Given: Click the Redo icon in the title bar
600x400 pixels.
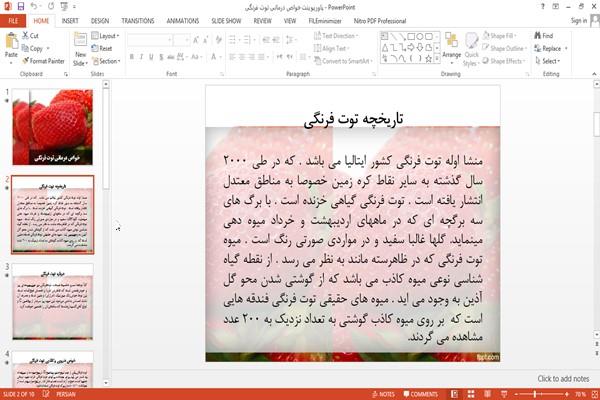Looking at the screenshot, I should 51,7.
